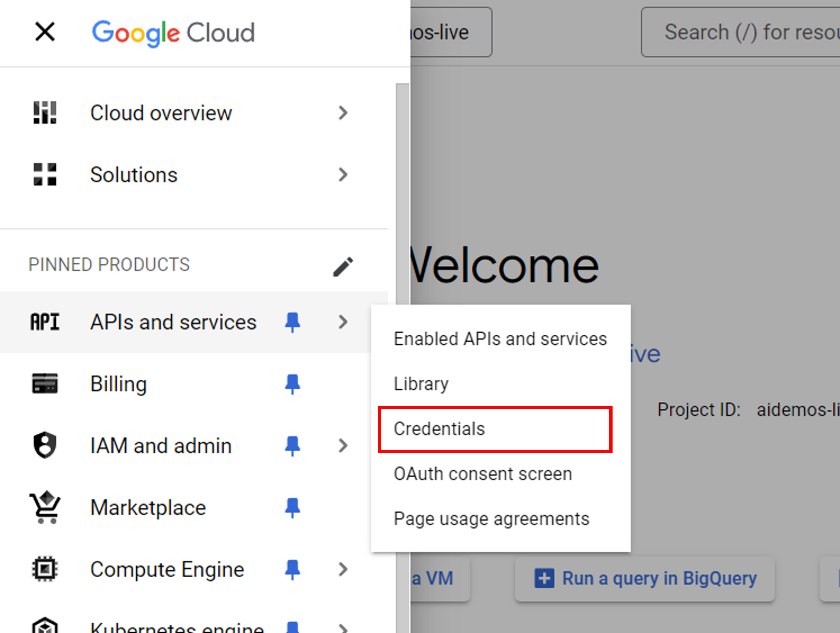Image resolution: width=840 pixels, height=633 pixels.
Task: Click the Cloud overview dashboard icon
Action: point(45,112)
